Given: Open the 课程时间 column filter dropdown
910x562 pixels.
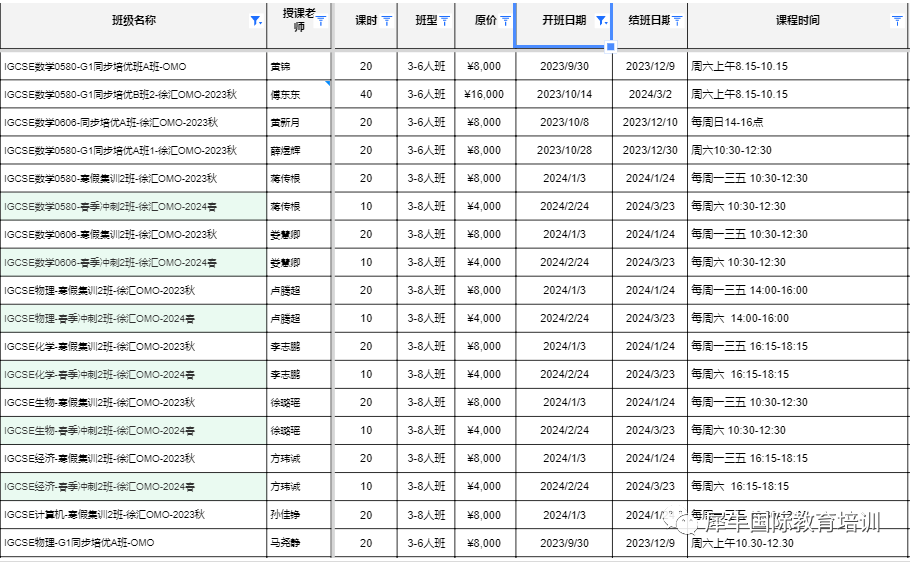Looking at the screenshot, I should tap(897, 21).
